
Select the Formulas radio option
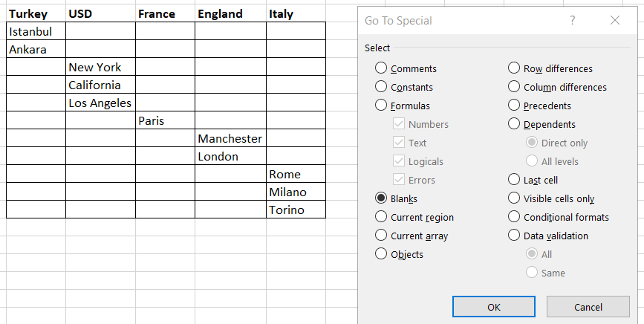coord(382,106)
